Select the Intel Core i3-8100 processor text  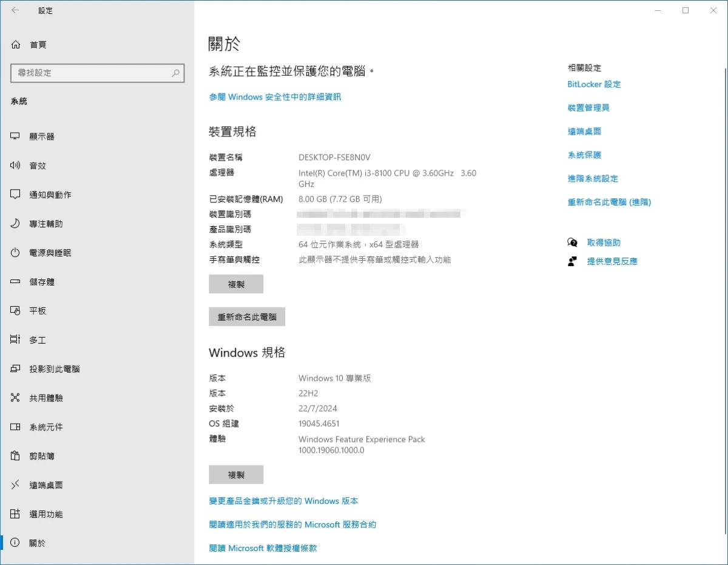tap(387, 178)
